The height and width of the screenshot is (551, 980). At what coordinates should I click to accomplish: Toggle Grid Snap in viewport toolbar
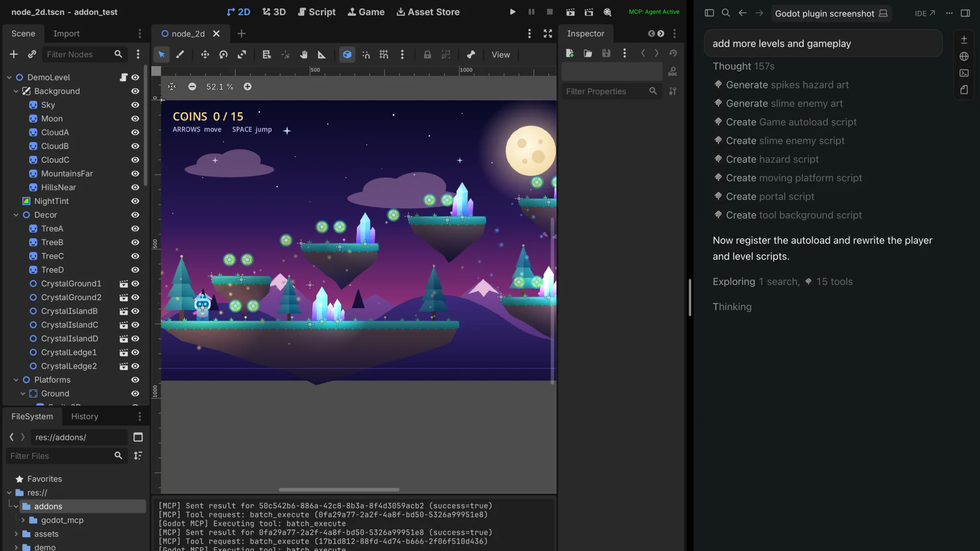[384, 55]
